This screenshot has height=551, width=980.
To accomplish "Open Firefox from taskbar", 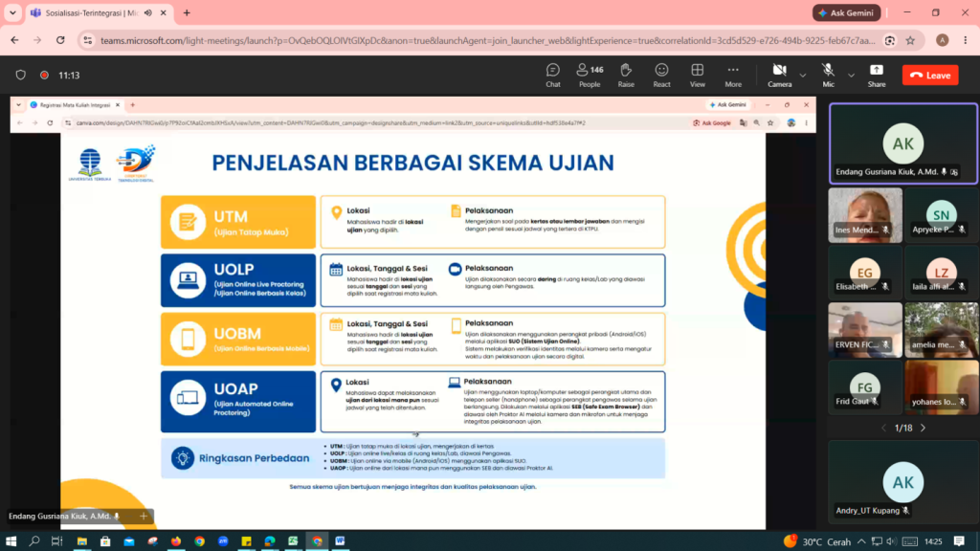I will click(x=176, y=541).
